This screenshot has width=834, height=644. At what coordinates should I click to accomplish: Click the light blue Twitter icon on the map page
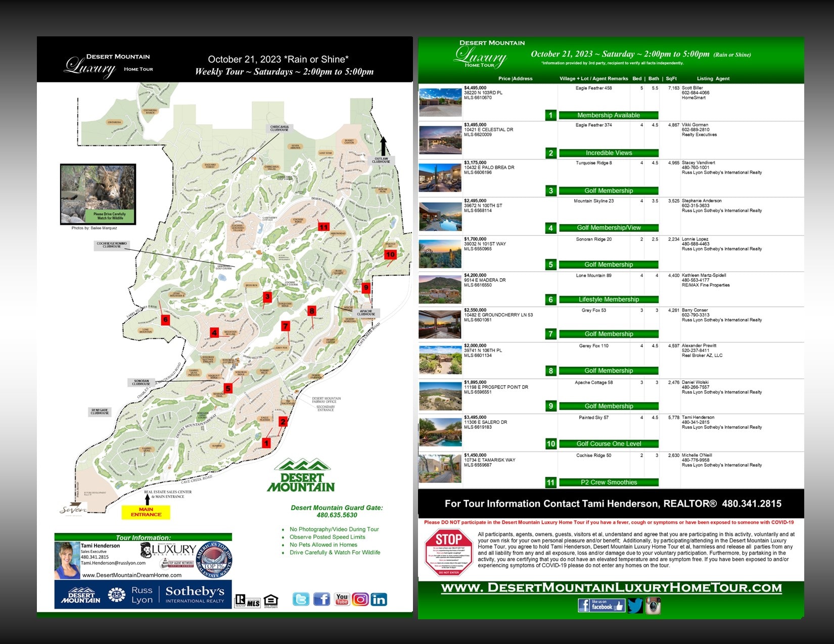(301, 599)
